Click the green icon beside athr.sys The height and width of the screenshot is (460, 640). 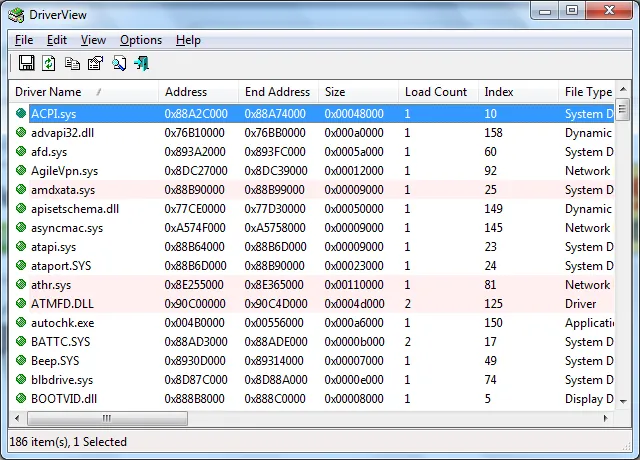point(21,284)
